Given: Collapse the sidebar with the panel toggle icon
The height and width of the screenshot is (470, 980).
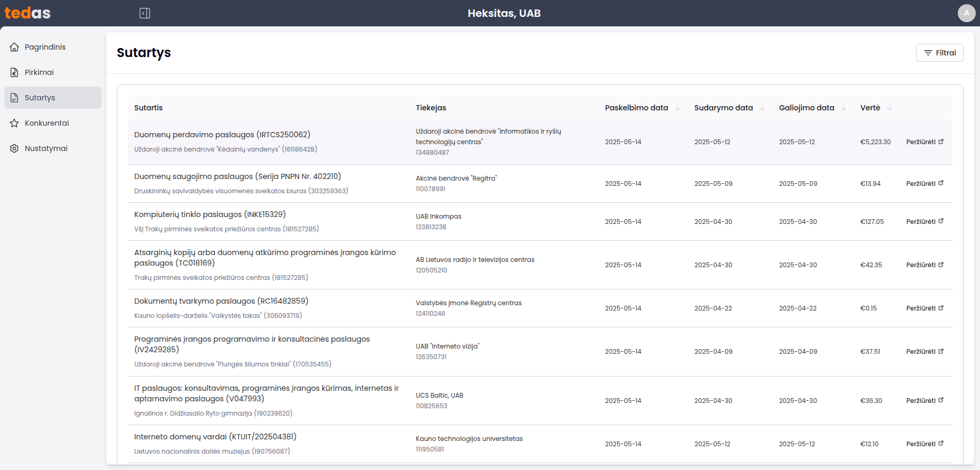Looking at the screenshot, I should tap(145, 13).
